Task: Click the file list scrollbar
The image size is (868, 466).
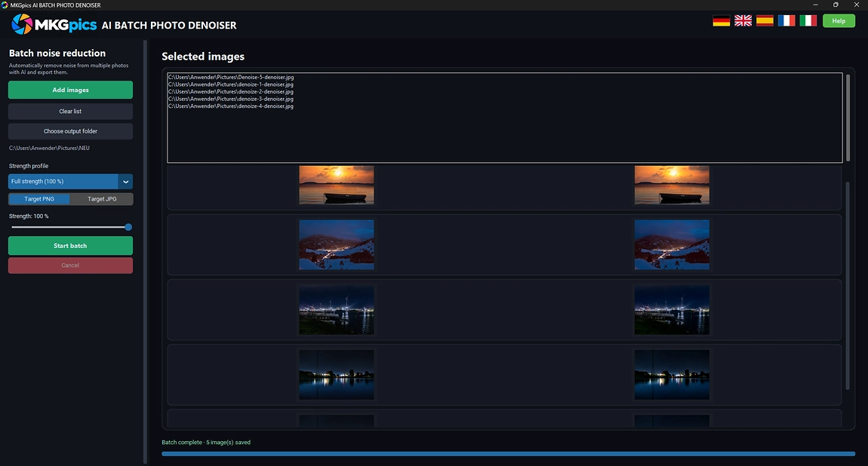Action: tap(848, 117)
